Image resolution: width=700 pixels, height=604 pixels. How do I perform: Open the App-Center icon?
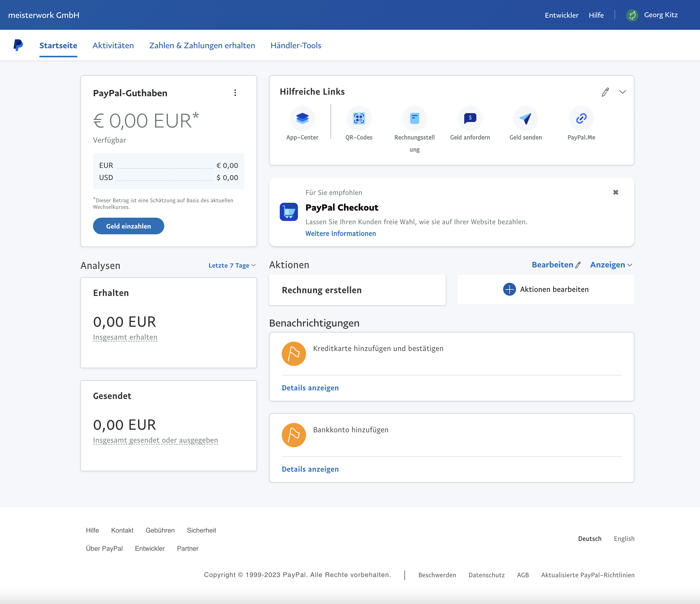302,118
